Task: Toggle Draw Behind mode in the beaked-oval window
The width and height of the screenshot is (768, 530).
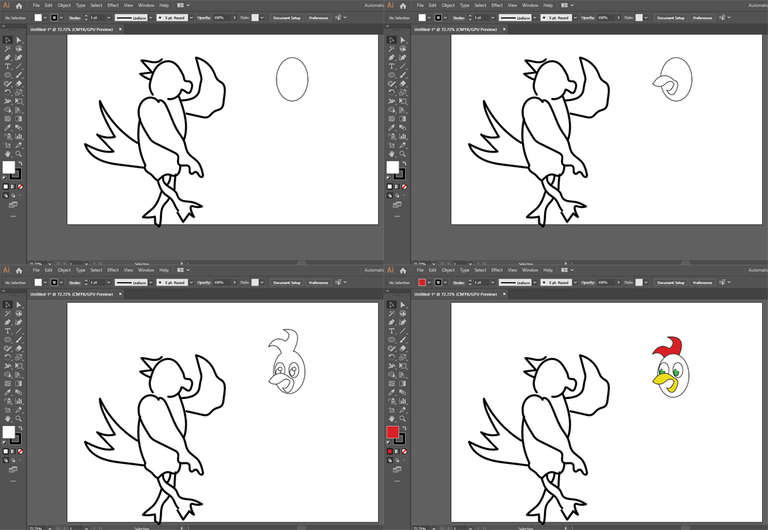Action: (x=397, y=195)
